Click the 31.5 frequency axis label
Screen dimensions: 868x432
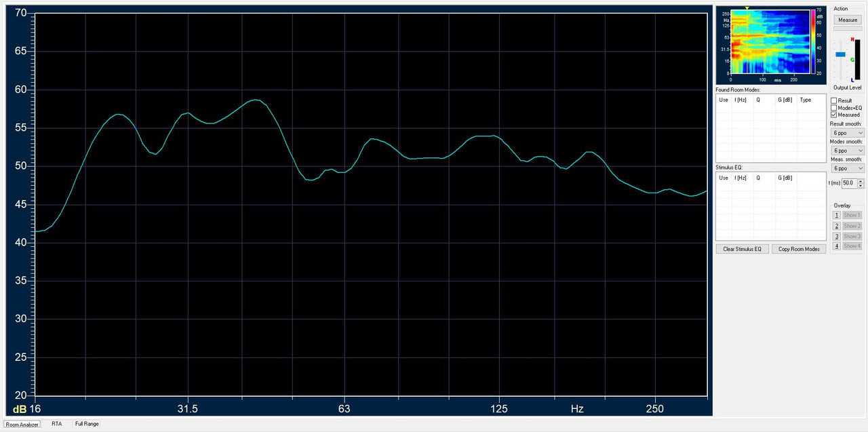click(x=188, y=409)
